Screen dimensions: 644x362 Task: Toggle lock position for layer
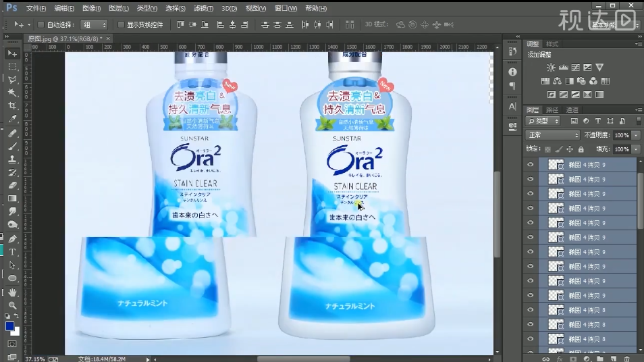[570, 149]
